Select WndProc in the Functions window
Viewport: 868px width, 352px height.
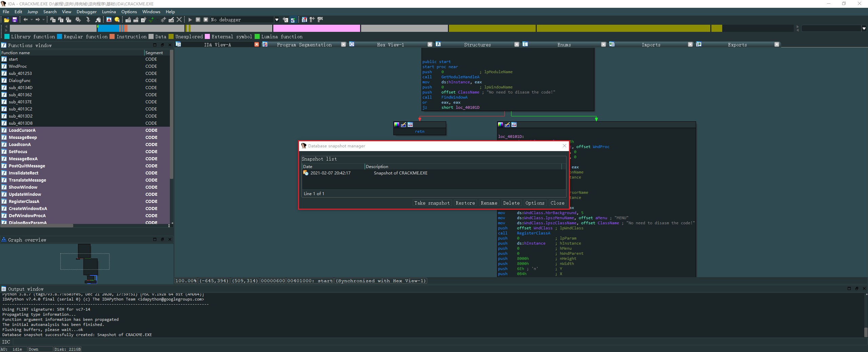click(x=18, y=66)
